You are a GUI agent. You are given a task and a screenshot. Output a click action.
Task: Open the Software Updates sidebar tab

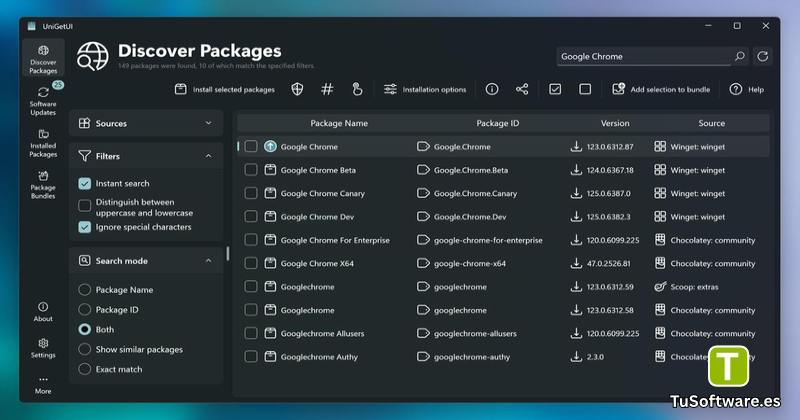(43, 101)
